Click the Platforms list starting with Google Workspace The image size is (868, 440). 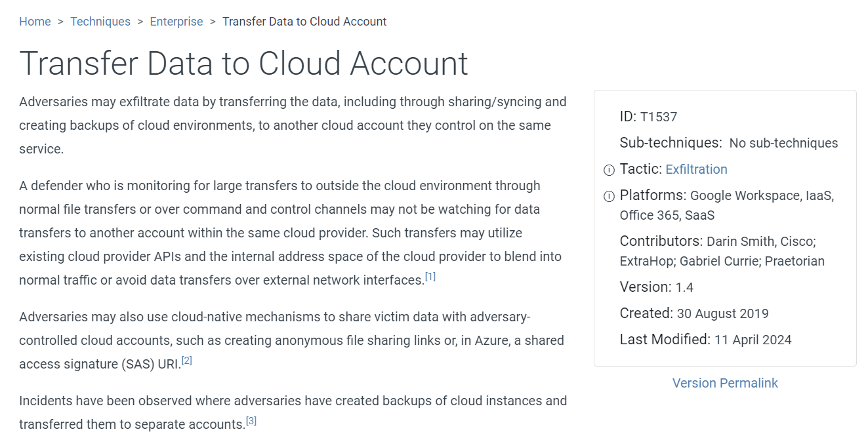point(761,196)
